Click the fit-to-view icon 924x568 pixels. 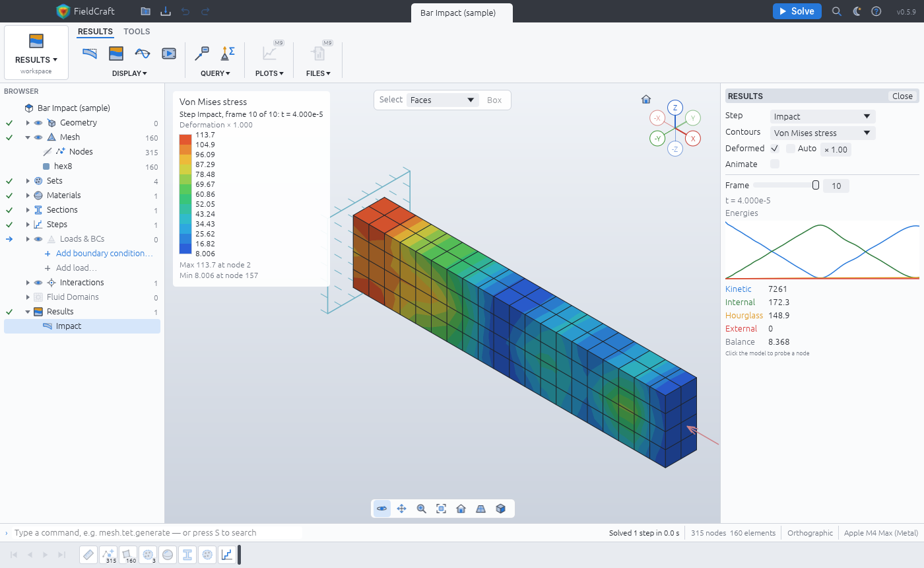click(441, 509)
